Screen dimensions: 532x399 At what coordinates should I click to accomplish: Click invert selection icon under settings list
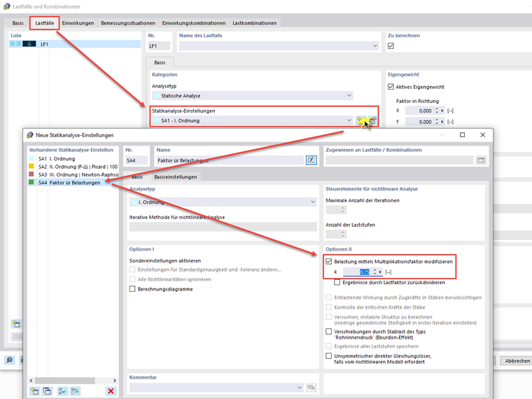[x=75, y=391]
